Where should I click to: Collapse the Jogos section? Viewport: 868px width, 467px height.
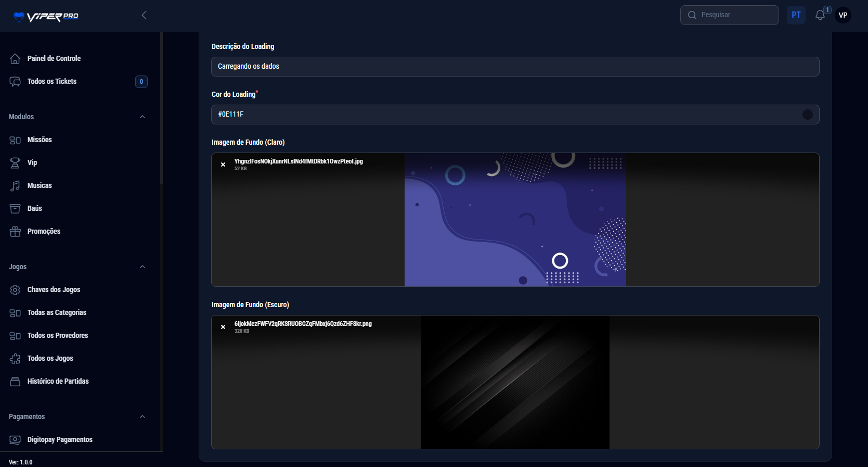pos(142,267)
